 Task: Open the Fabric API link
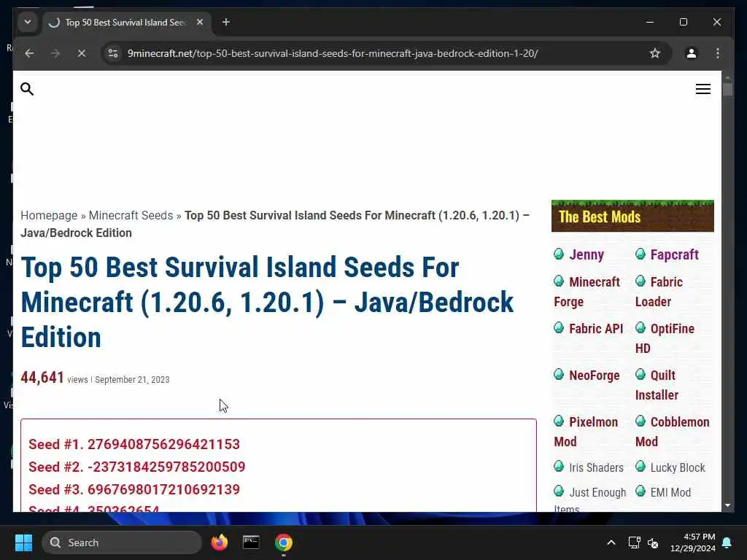(x=596, y=329)
